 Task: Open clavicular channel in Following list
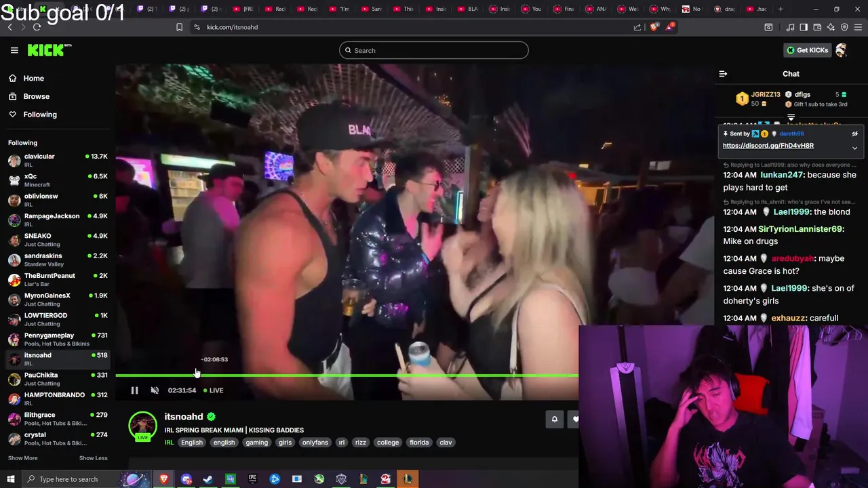pos(58,160)
